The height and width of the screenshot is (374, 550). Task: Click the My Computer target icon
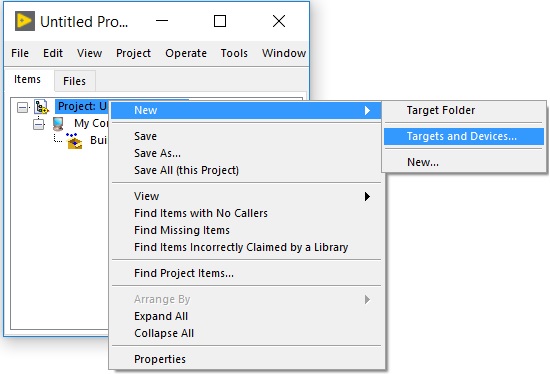click(x=58, y=124)
